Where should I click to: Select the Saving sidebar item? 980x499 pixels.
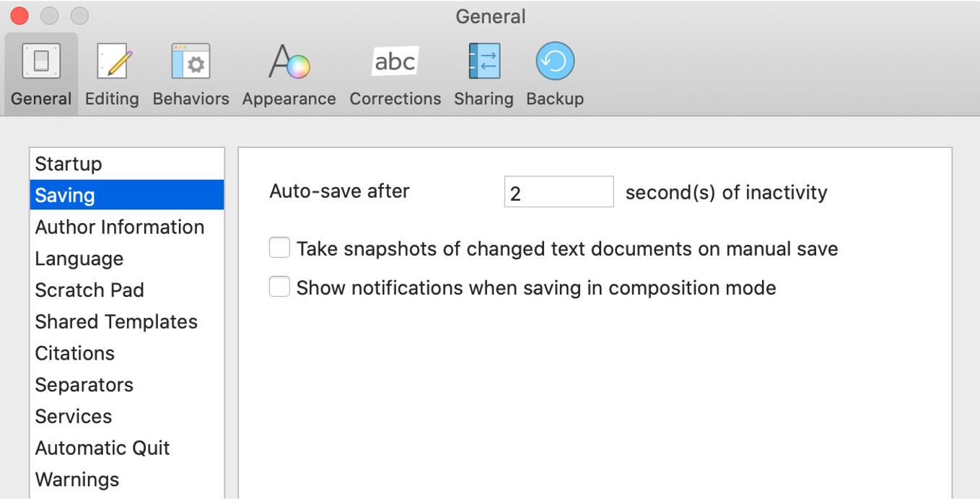tap(65, 195)
